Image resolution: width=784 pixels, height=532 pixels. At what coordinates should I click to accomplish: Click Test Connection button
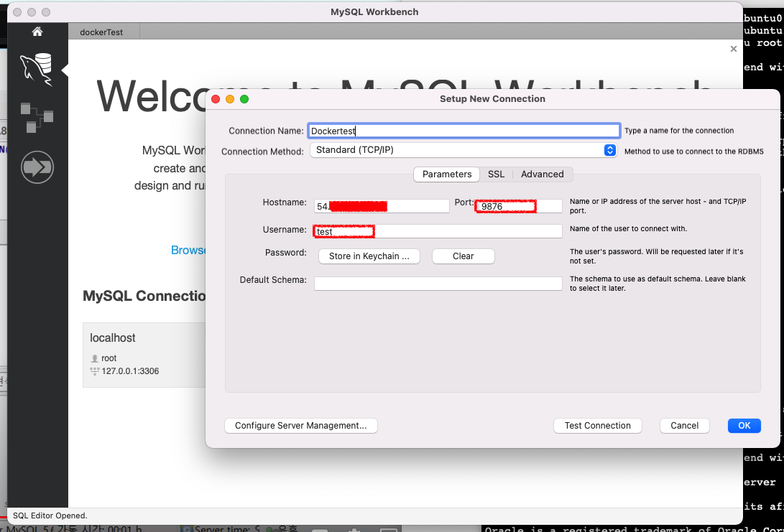coord(597,426)
